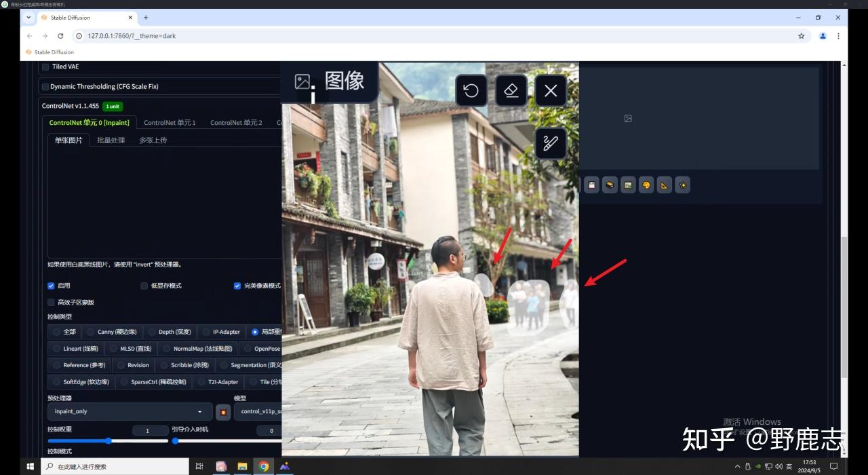Open the 批量处理 tab
868x475 pixels.
110,140
